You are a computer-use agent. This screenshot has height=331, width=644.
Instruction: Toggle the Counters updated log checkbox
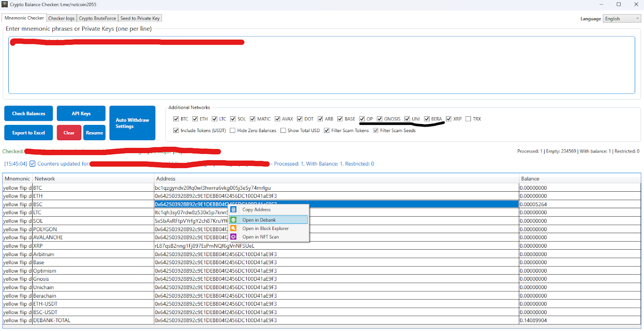click(x=33, y=163)
